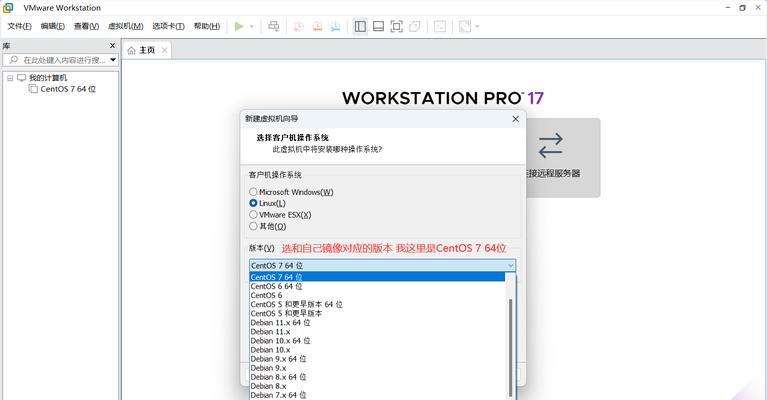
Task: Choose CentOS 6 64 位 from list
Action: pyautogui.click(x=377, y=286)
